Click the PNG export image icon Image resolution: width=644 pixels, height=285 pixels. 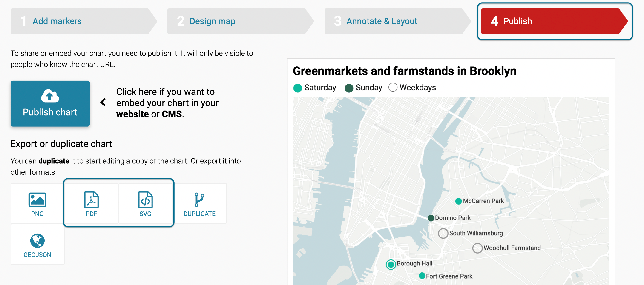(x=37, y=200)
